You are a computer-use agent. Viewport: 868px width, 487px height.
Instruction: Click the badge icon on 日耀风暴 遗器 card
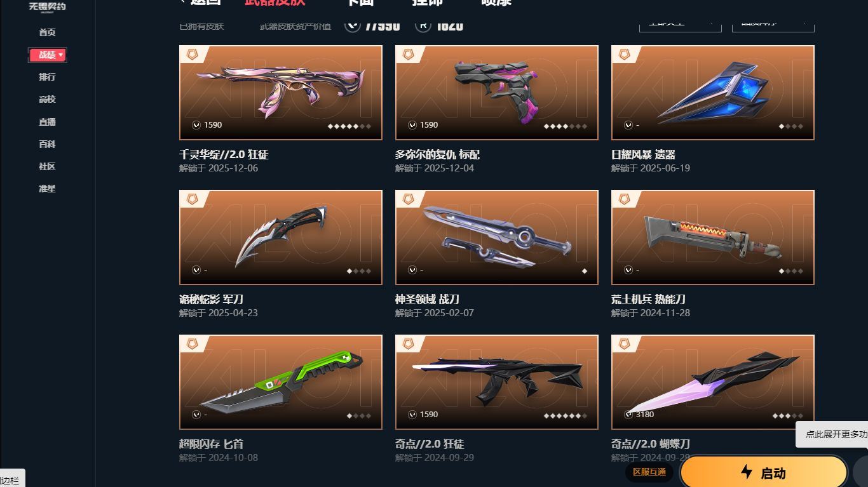[x=625, y=55]
